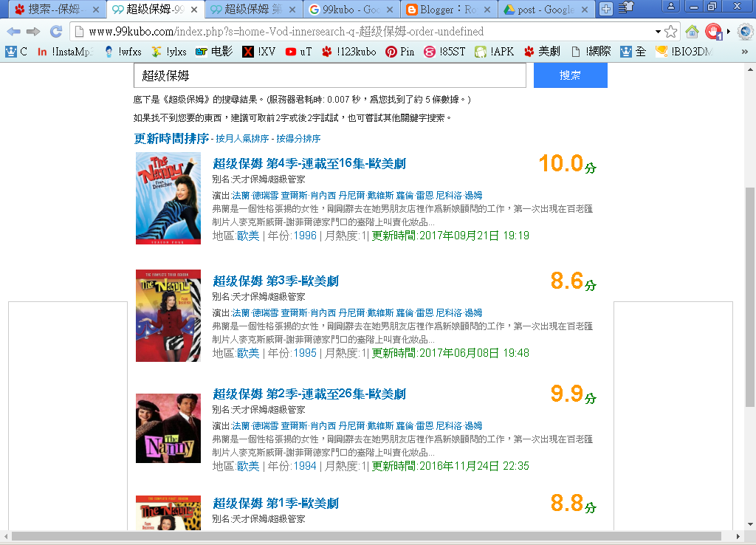Expand the bookmarks overflow chevron

(x=744, y=52)
